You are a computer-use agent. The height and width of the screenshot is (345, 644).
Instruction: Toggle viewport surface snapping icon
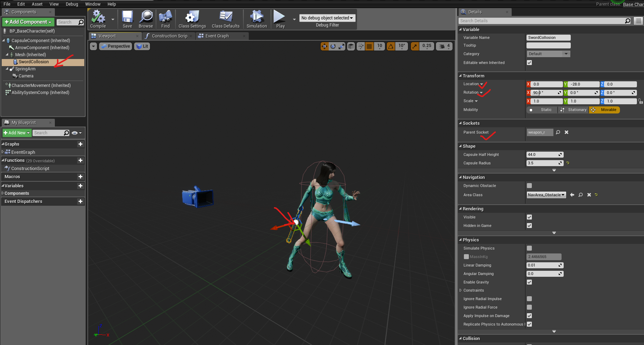click(x=361, y=46)
